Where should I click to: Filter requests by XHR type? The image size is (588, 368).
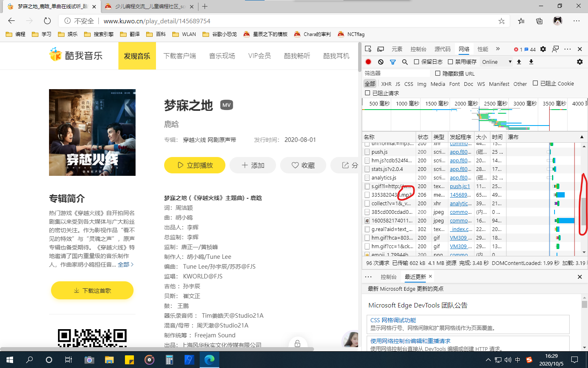point(386,84)
